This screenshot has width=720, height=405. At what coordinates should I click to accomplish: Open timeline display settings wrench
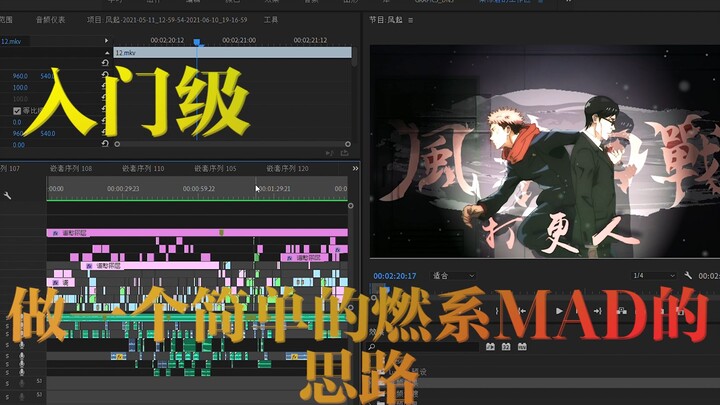(7, 196)
